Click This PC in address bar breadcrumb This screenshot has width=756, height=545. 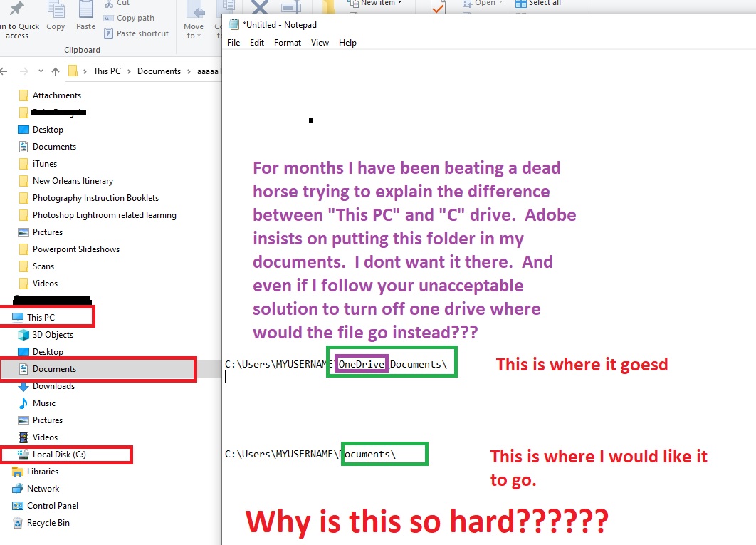point(107,71)
